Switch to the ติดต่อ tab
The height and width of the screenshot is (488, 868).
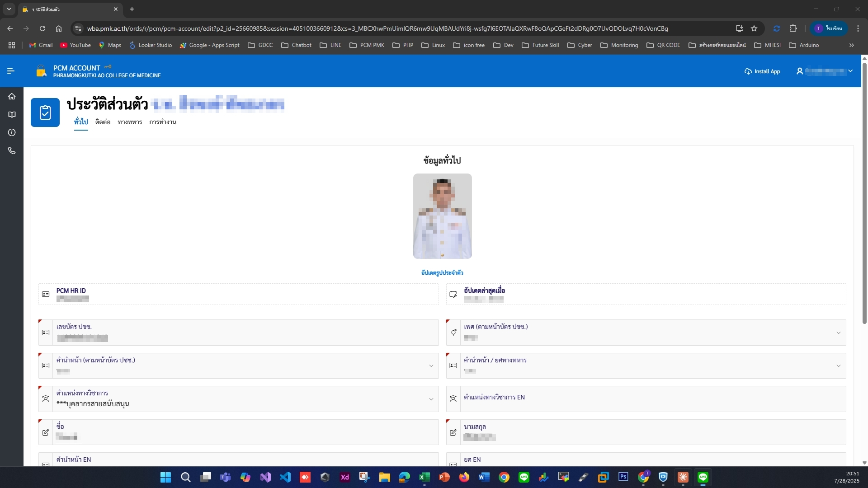[x=103, y=122]
